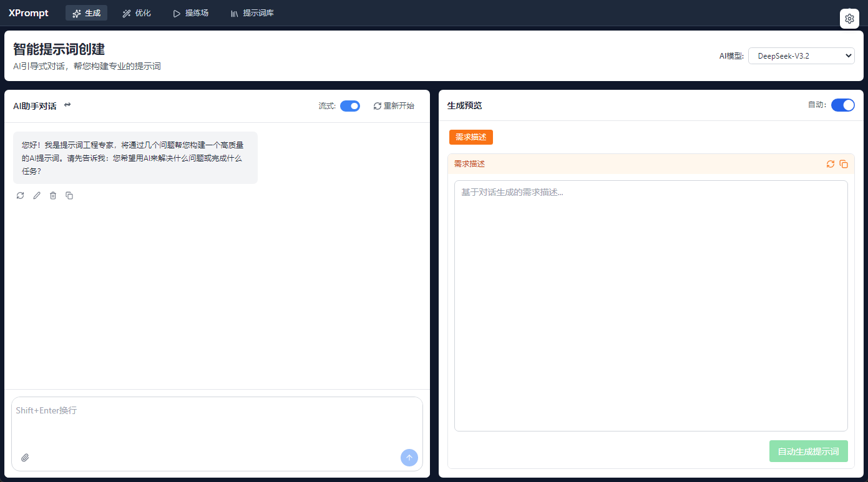This screenshot has height=482, width=868.
Task: Select the orange 需求描述 tag
Action: click(471, 137)
